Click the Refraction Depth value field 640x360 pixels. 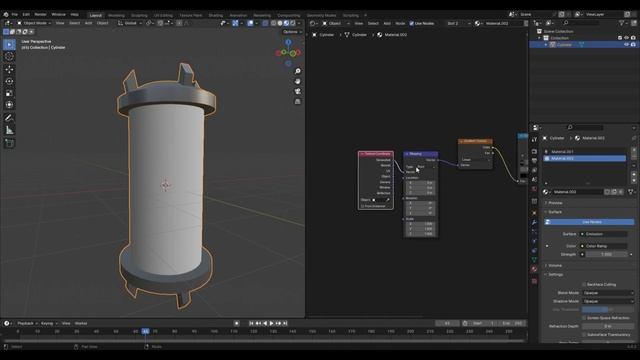(x=608, y=326)
